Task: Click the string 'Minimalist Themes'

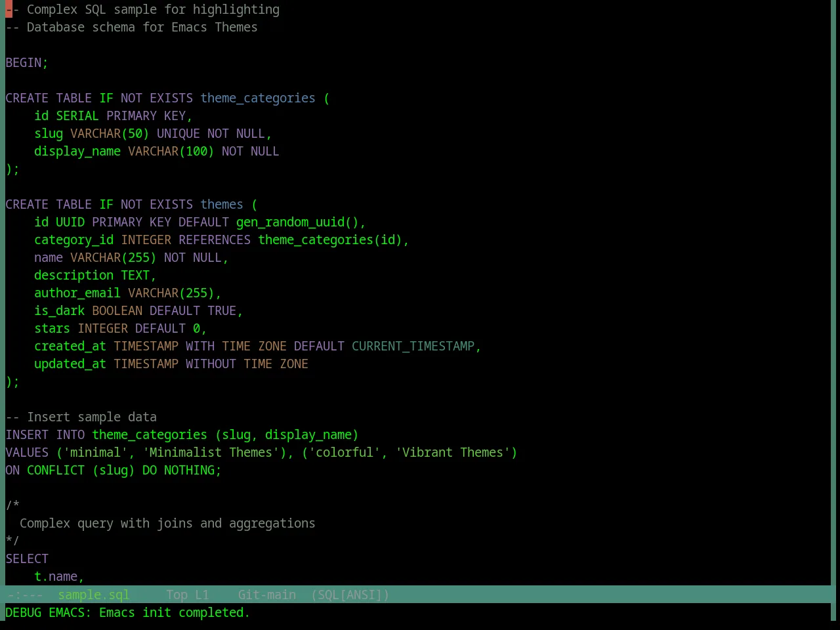Action: 211,453
